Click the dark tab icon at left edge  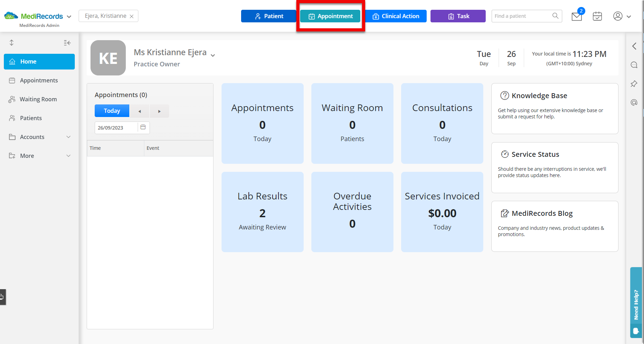[x=2, y=297]
